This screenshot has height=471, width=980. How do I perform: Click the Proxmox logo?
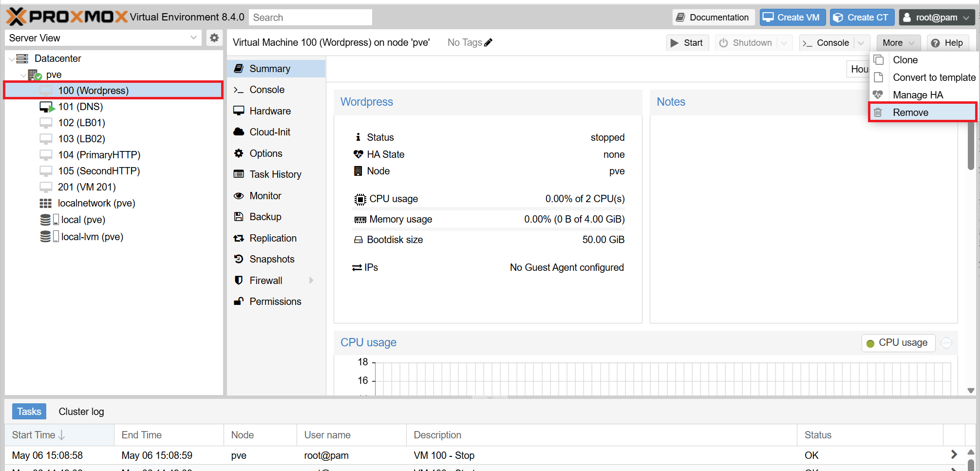[x=66, y=17]
